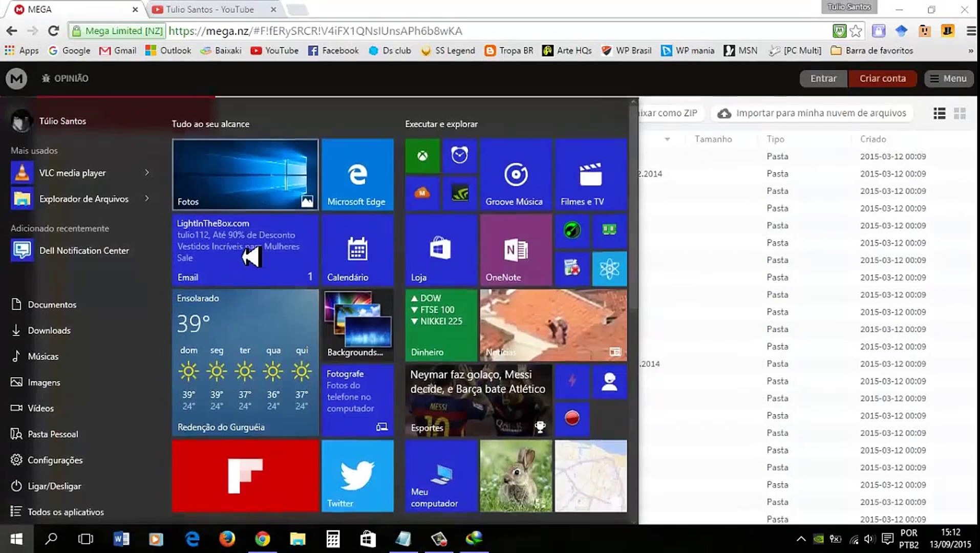
Task: Launch the OneNote tile
Action: (x=516, y=250)
